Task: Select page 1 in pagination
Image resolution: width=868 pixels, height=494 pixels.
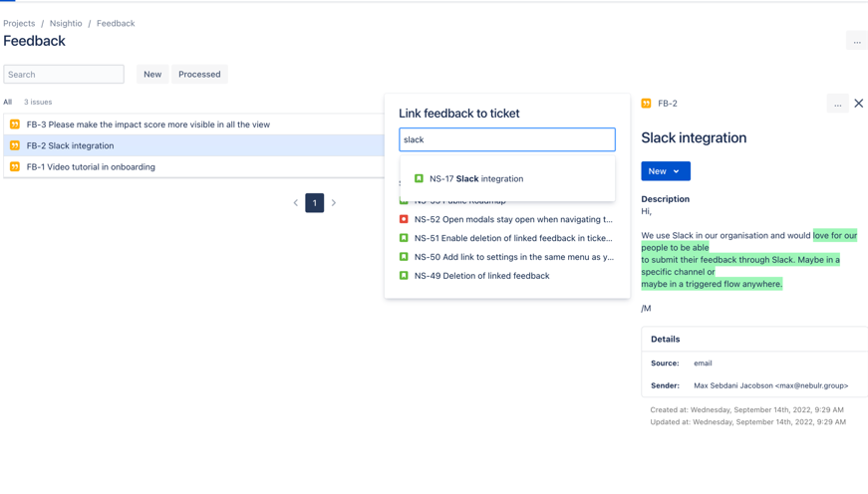Action: 314,203
